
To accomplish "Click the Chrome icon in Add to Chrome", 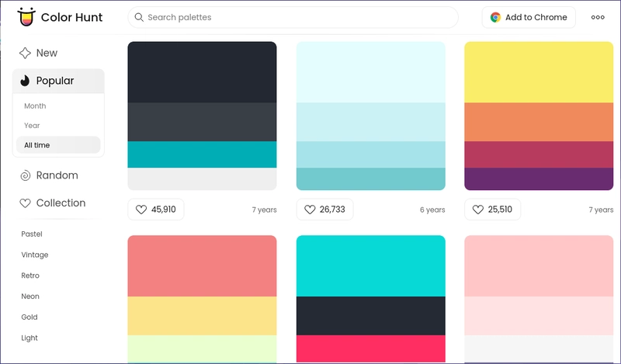I will click(x=495, y=17).
